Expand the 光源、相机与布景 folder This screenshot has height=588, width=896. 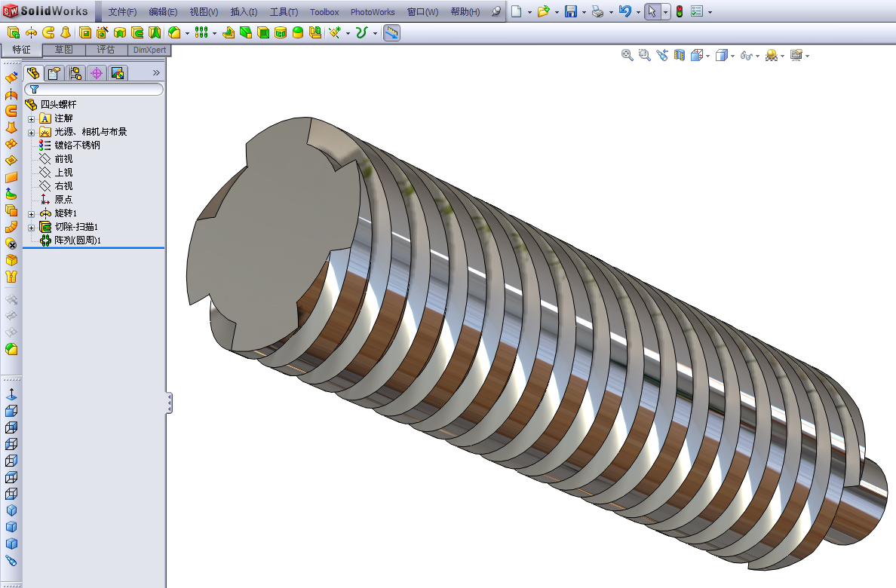32,133
